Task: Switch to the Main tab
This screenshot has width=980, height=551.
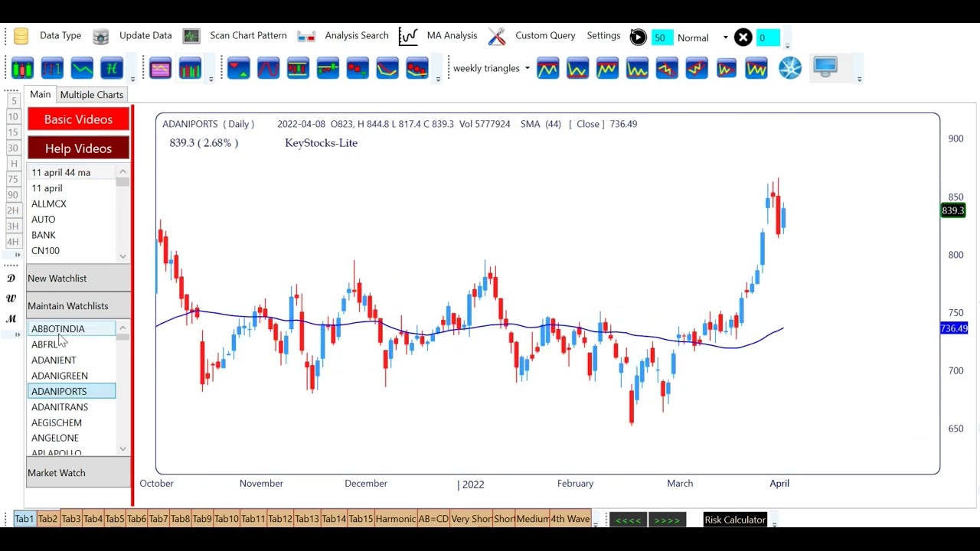Action: coord(41,94)
